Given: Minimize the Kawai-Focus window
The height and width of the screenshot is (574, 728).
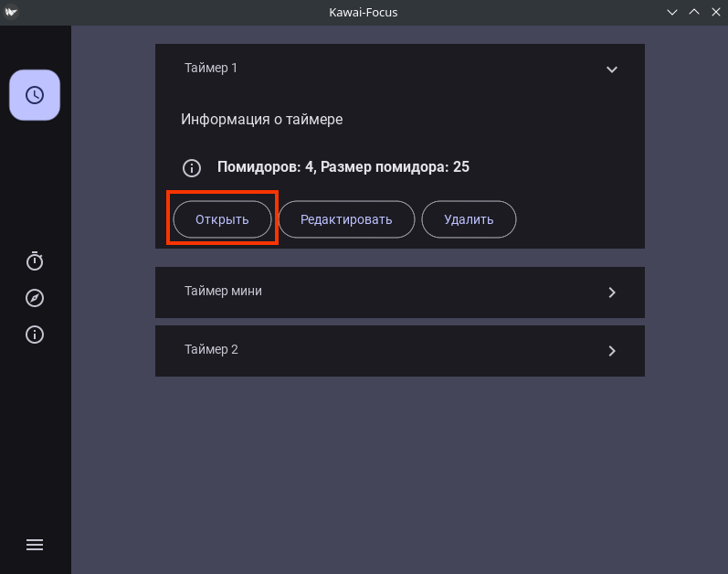Looking at the screenshot, I should 673,13.
